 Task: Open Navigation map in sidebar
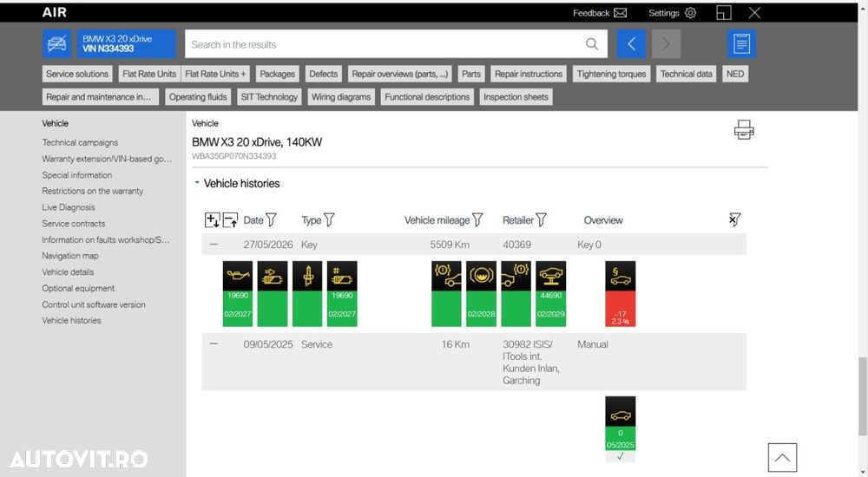pyautogui.click(x=70, y=256)
